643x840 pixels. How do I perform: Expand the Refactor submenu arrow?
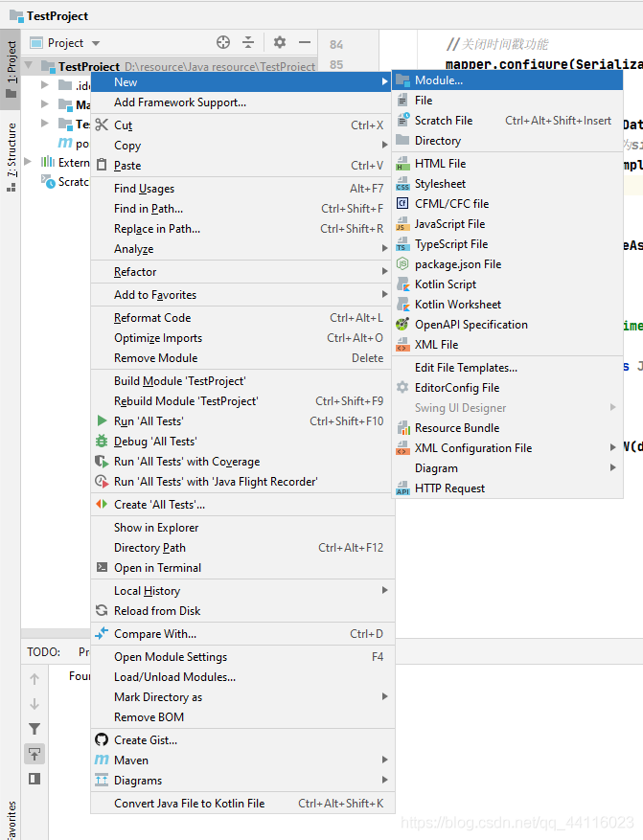pos(384,271)
